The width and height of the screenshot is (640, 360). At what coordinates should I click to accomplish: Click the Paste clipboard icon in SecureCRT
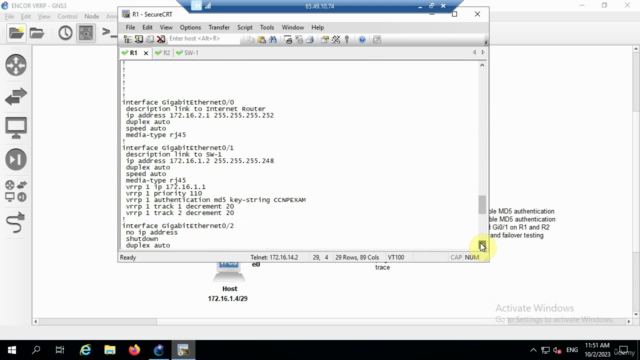[x=262, y=39]
